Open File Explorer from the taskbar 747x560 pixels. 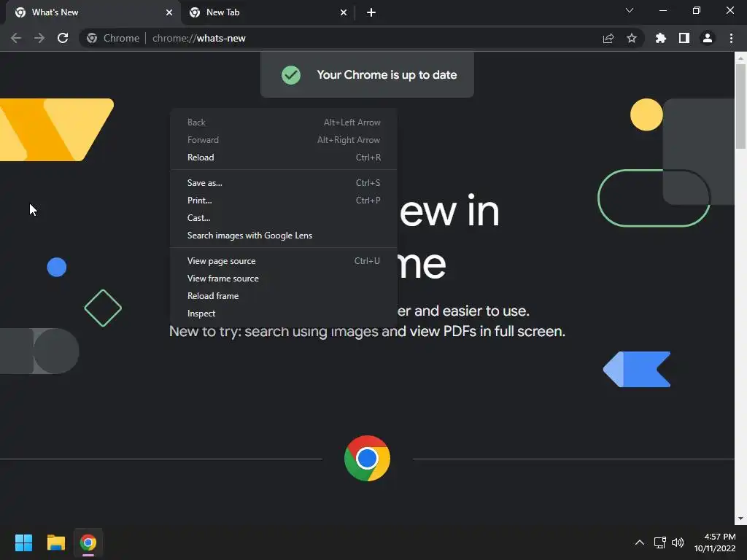click(55, 542)
